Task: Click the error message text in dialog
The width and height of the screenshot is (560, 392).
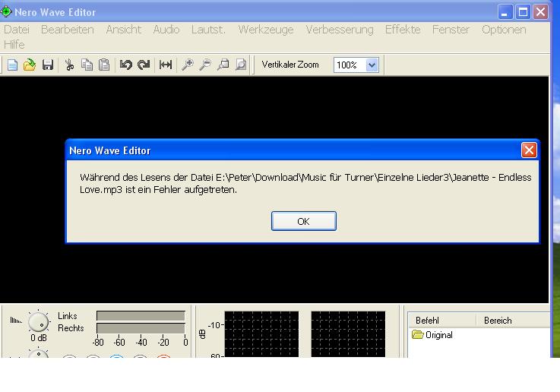Action: pyautogui.click(x=305, y=184)
